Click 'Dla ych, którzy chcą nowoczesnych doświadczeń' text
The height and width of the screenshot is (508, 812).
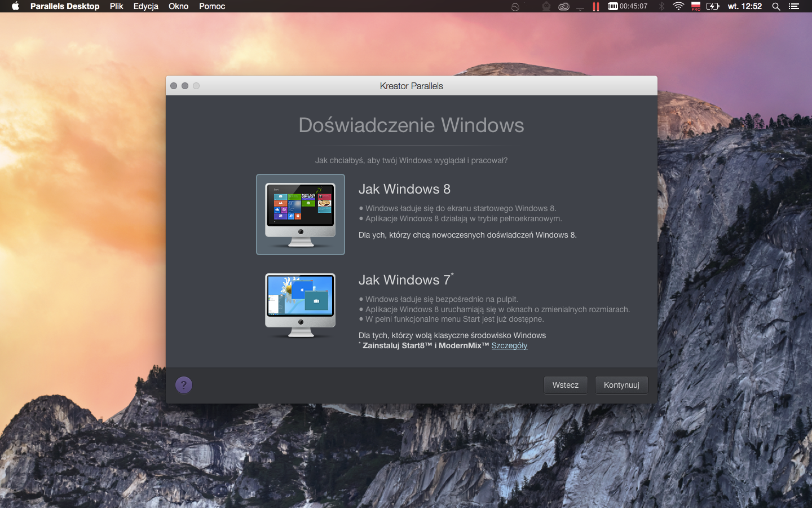(467, 235)
